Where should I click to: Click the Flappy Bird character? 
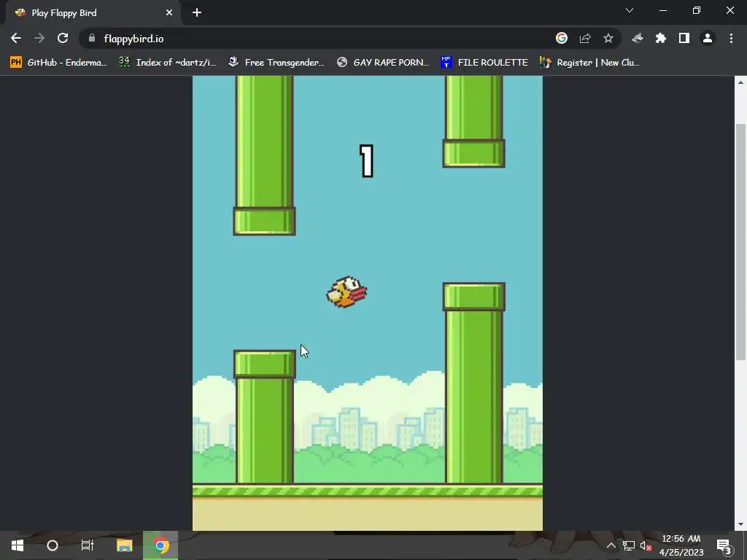coord(347,292)
